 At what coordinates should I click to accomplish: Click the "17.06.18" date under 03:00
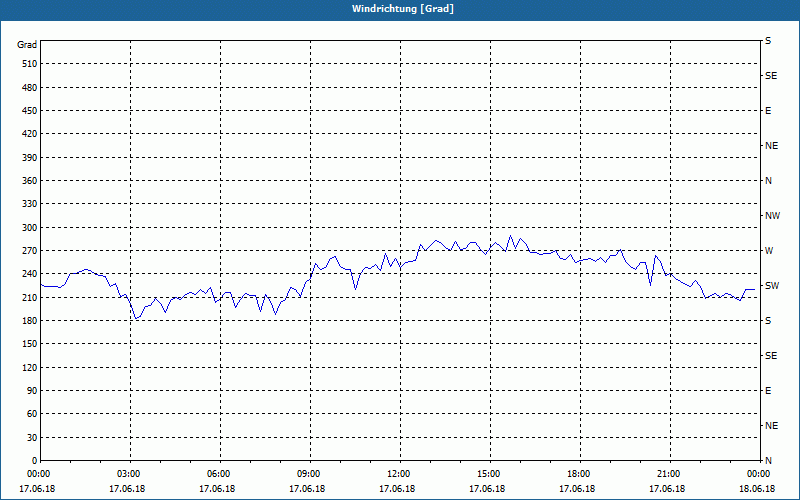(127, 489)
